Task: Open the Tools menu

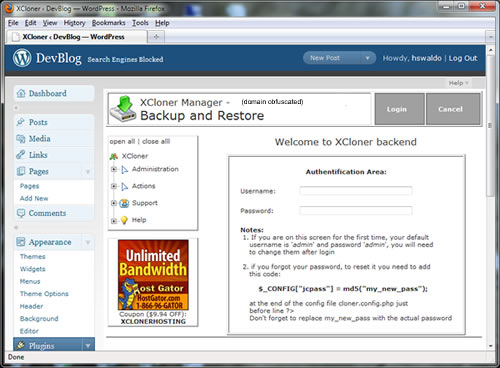Action: pyautogui.click(x=140, y=23)
